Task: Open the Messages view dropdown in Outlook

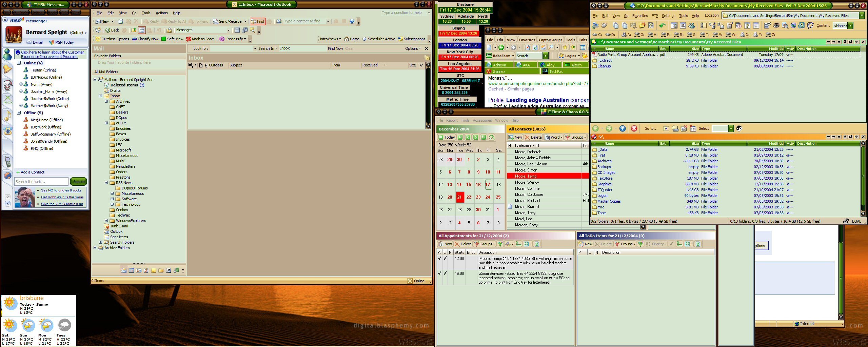Action: (x=228, y=30)
